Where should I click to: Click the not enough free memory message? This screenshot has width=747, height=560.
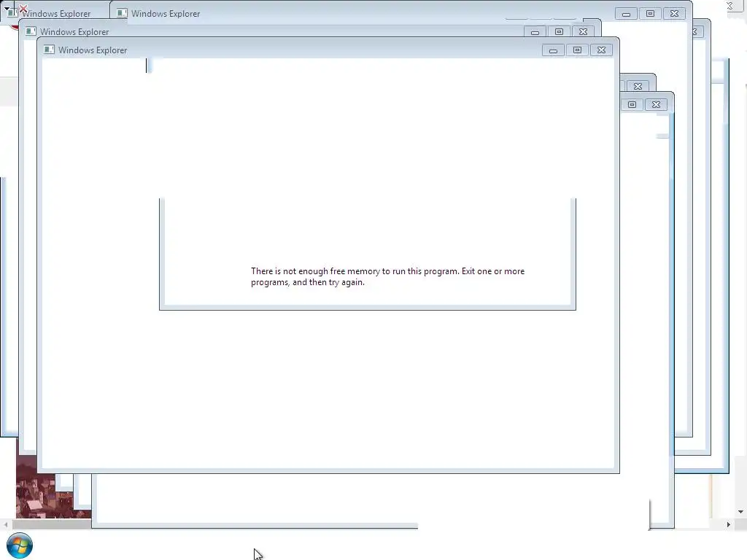388,276
